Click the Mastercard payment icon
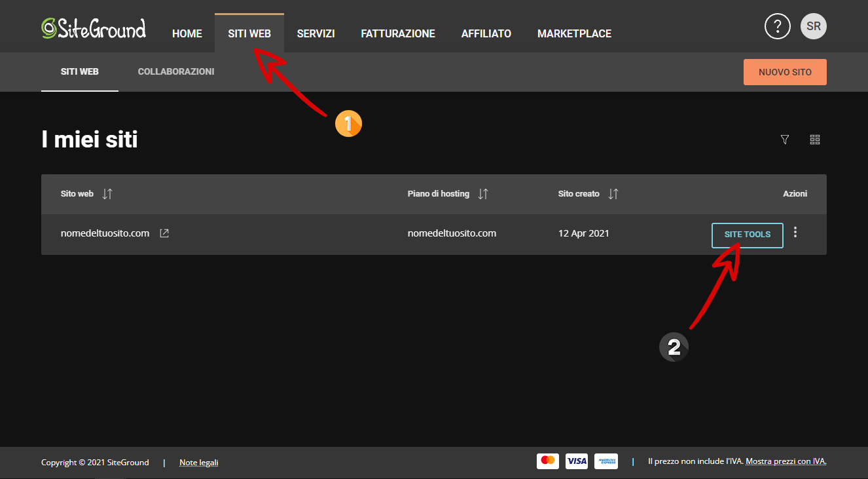868x479 pixels. click(548, 461)
